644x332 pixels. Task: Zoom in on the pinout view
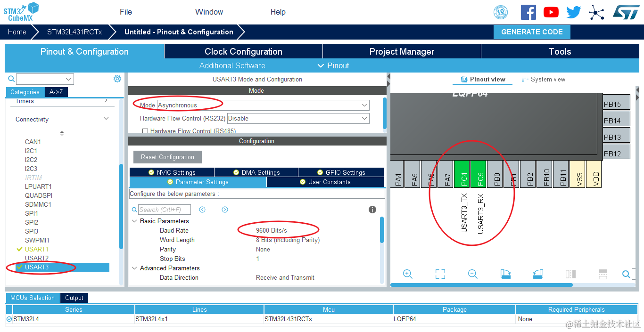click(408, 274)
